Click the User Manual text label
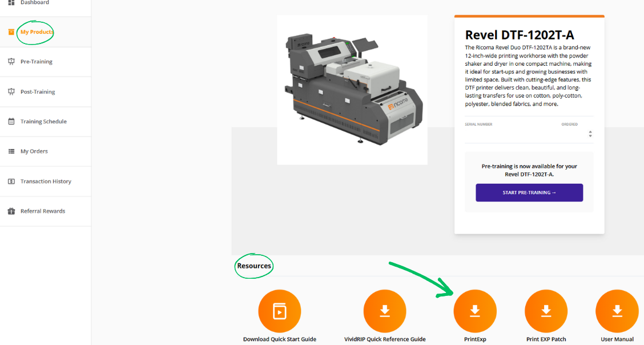Image resolution: width=644 pixels, height=345 pixels. [617, 339]
